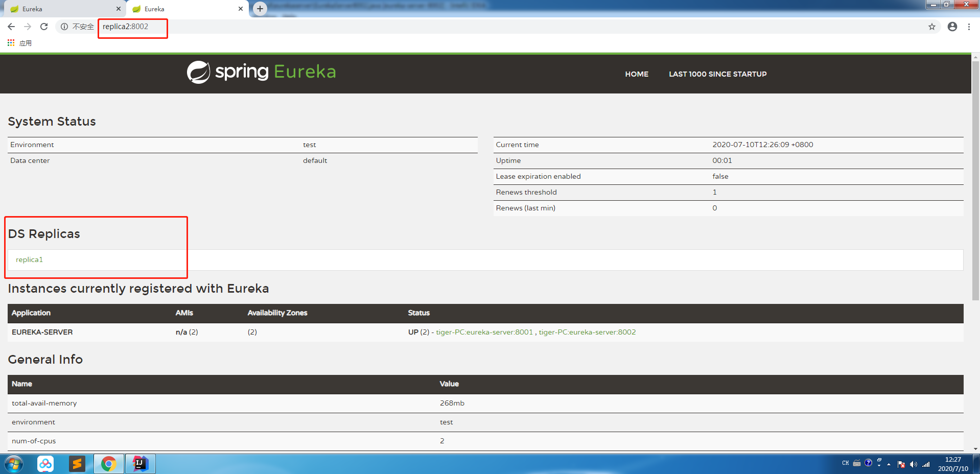
Task: Click the page scrollbar down arrow
Action: 976,449
